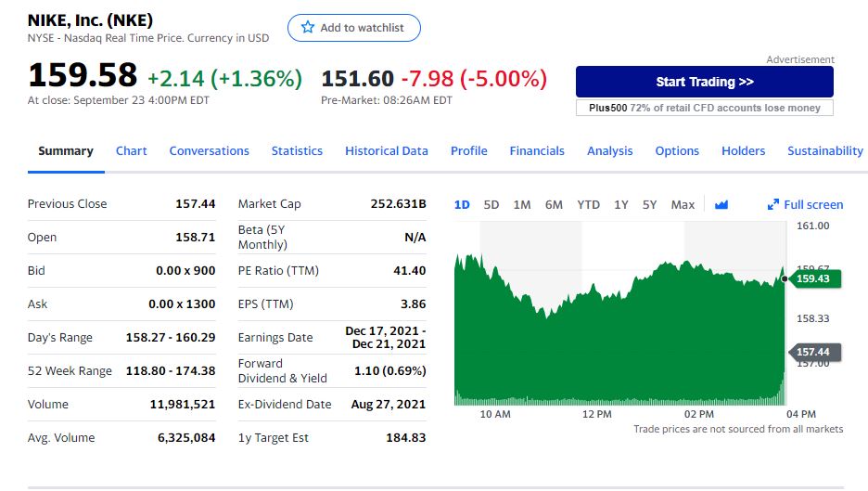Image resolution: width=868 pixels, height=491 pixels.
Task: Click the star Add to watchlist icon
Action: tap(309, 28)
